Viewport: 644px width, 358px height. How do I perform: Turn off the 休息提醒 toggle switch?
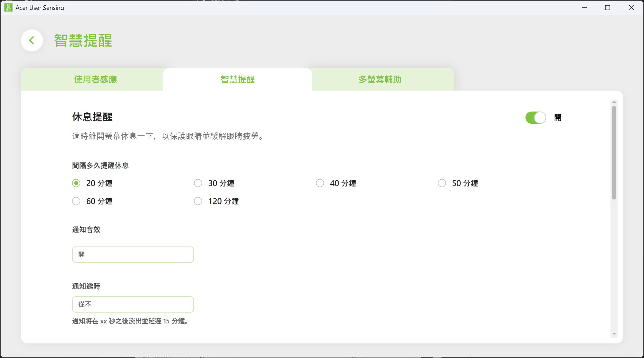(x=535, y=118)
